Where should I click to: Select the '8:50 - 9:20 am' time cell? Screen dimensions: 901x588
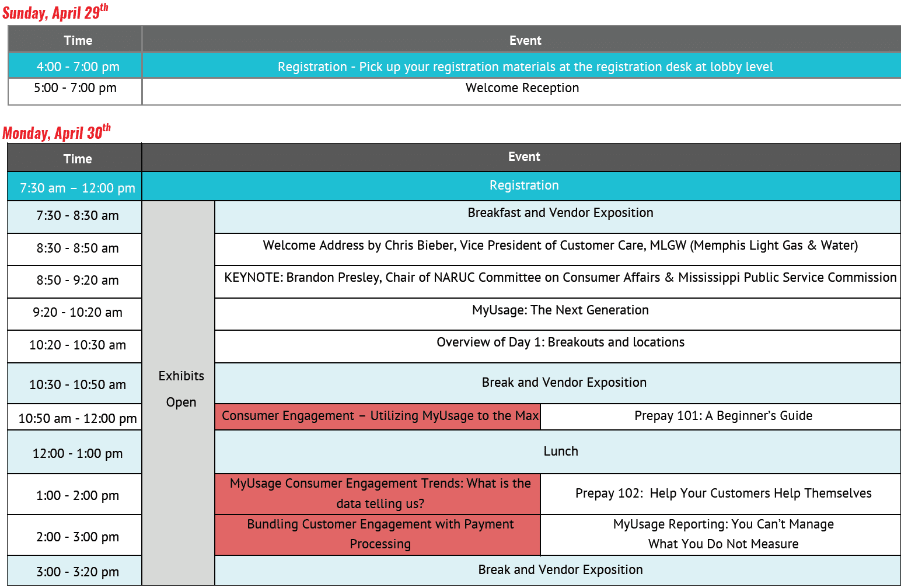click(x=75, y=282)
